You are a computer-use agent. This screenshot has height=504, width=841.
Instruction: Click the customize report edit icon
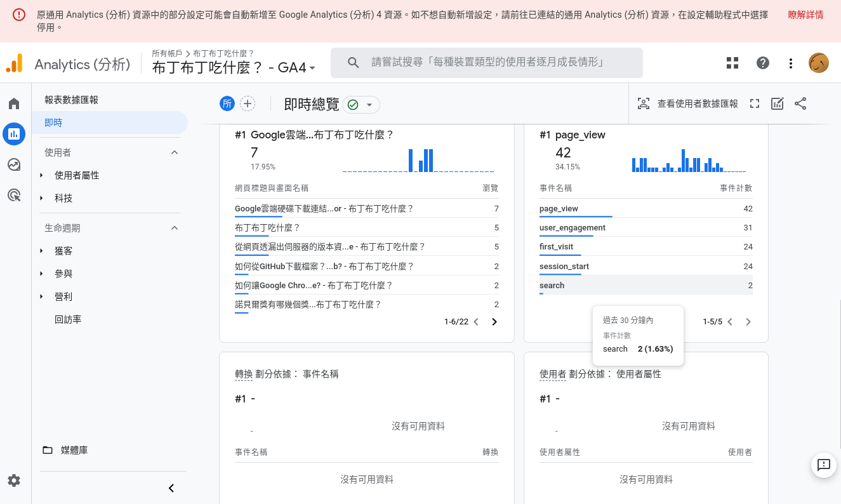coord(778,104)
